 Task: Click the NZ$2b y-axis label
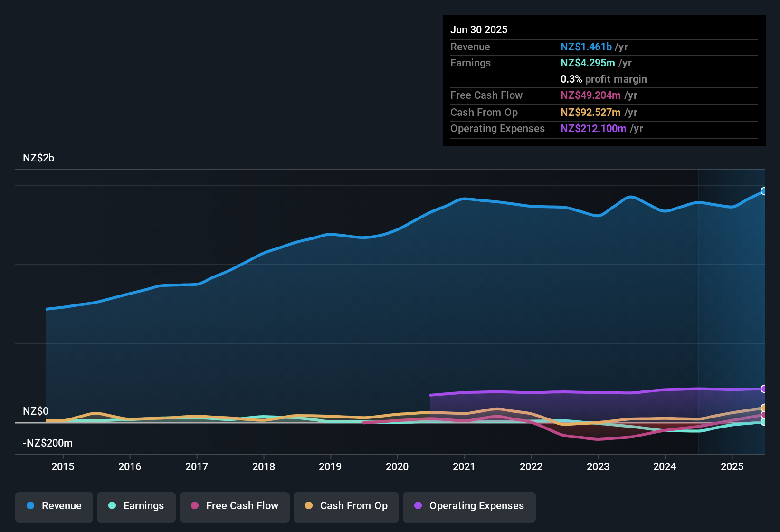coord(38,158)
